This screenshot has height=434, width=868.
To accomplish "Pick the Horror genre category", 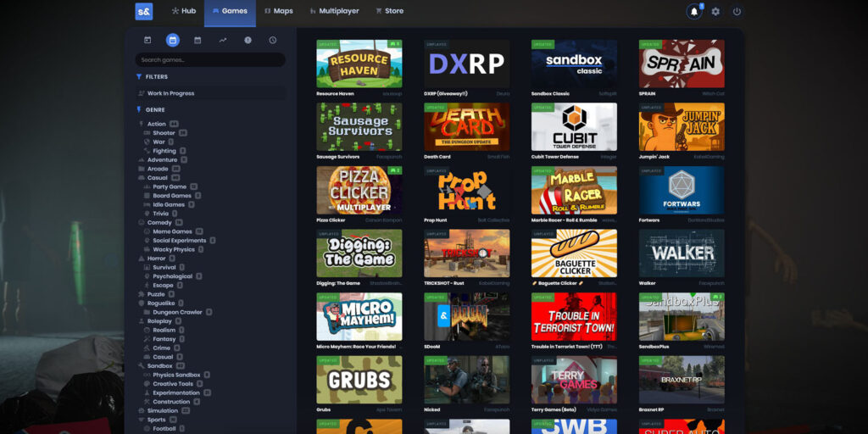I will [156, 259].
